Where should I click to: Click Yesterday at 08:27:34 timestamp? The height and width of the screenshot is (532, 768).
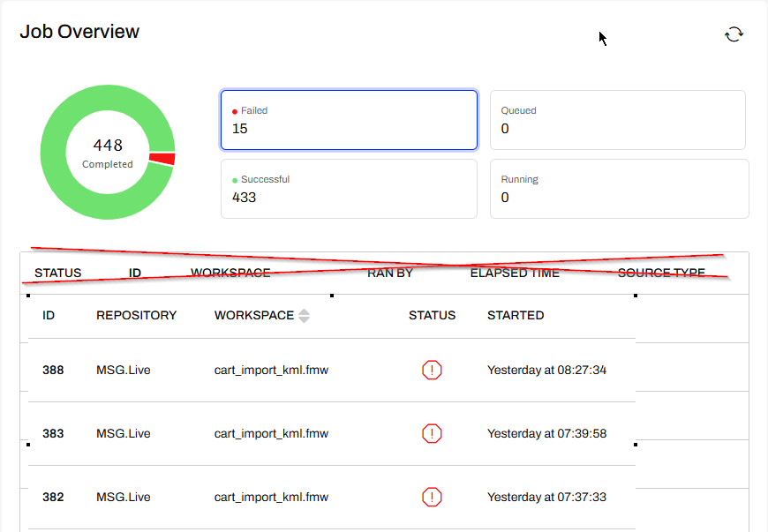point(546,370)
